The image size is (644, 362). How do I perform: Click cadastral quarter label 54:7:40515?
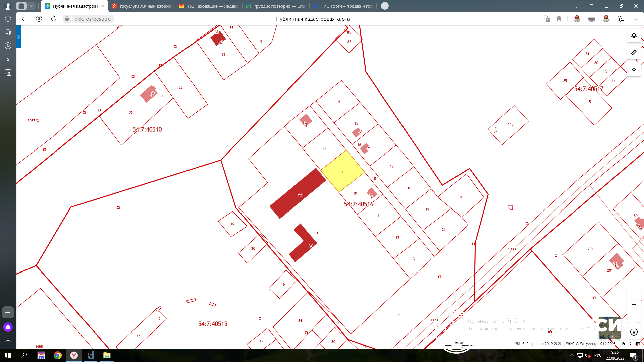(x=213, y=324)
